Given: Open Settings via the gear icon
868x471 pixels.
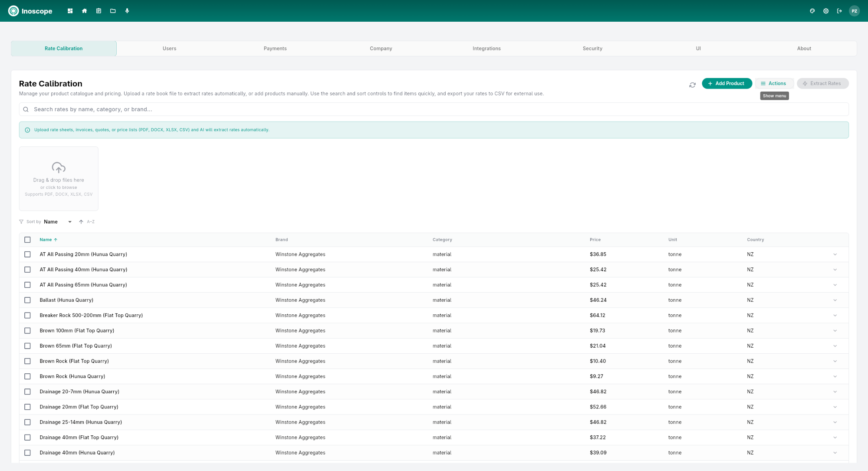Looking at the screenshot, I should tap(825, 11).
